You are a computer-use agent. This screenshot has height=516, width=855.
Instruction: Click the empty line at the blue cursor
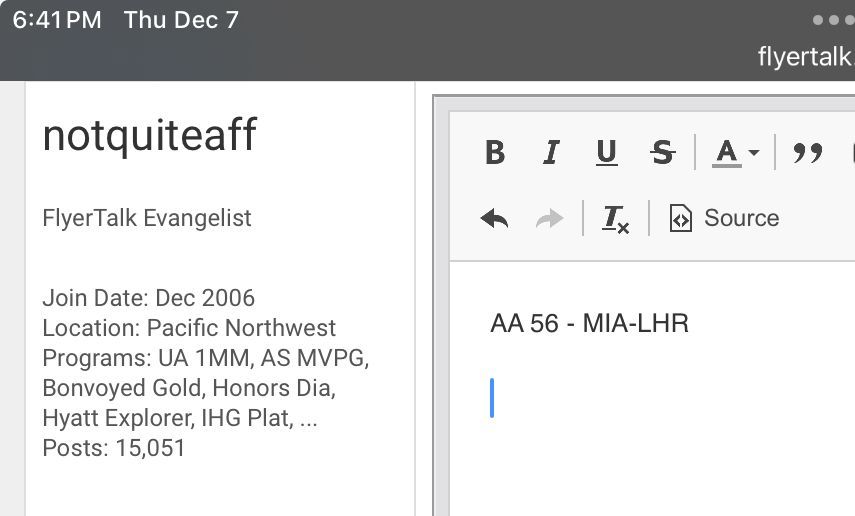click(492, 398)
